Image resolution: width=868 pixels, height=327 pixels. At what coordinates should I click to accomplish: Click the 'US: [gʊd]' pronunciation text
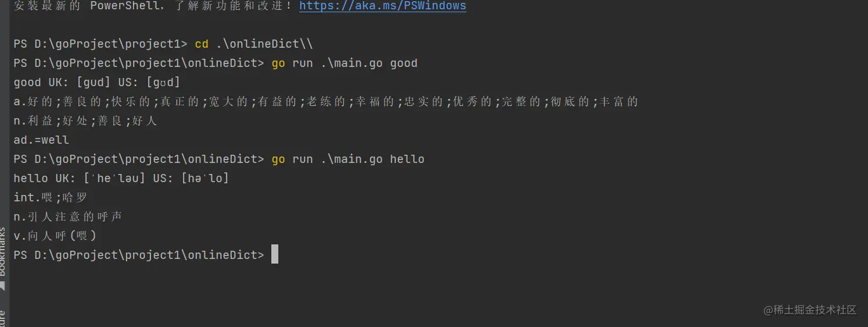149,83
